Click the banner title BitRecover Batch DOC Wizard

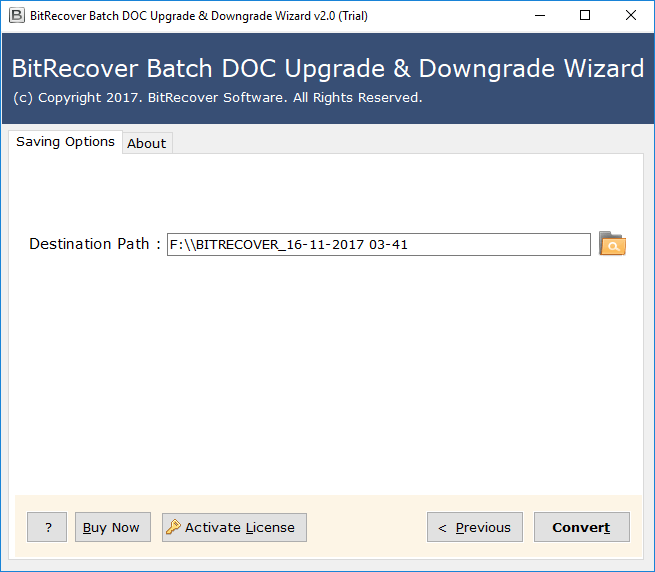click(x=328, y=69)
